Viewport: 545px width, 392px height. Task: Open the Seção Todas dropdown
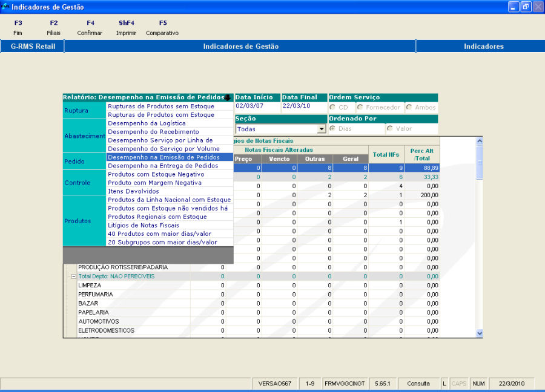tap(322, 129)
